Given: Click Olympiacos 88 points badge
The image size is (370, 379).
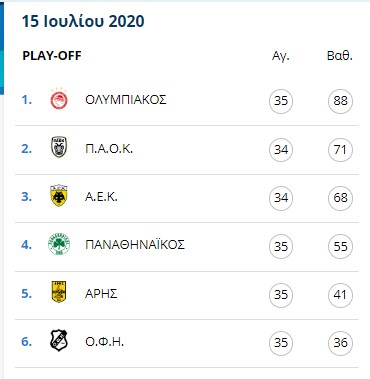Looking at the screenshot, I should pyautogui.click(x=340, y=101).
